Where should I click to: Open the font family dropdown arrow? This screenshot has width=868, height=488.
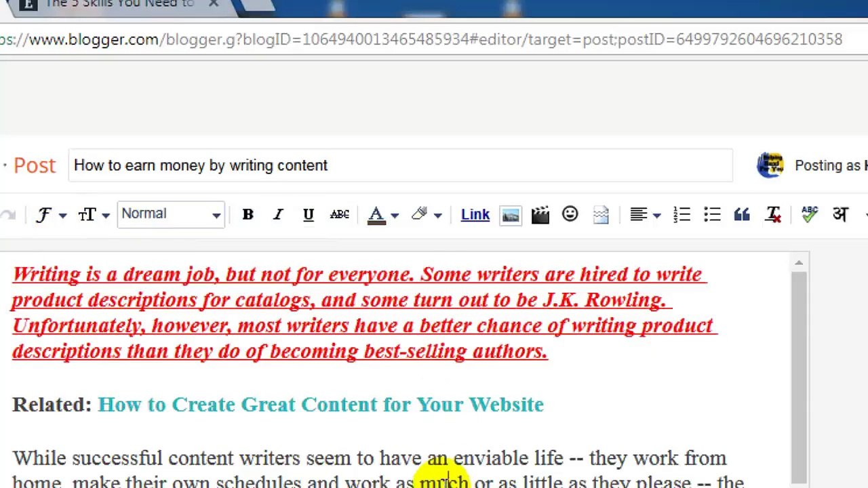[62, 216]
